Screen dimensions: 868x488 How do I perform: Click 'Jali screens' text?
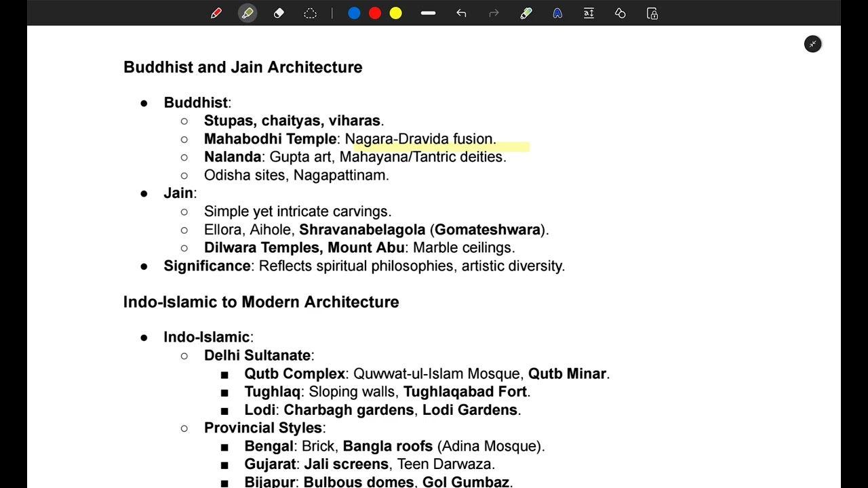tap(346, 464)
